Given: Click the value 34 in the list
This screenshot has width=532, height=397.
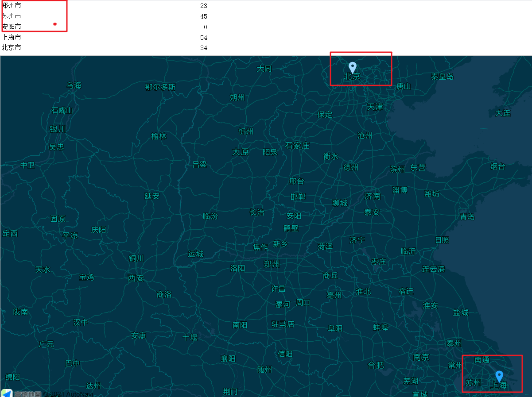Looking at the screenshot, I should 204,48.
